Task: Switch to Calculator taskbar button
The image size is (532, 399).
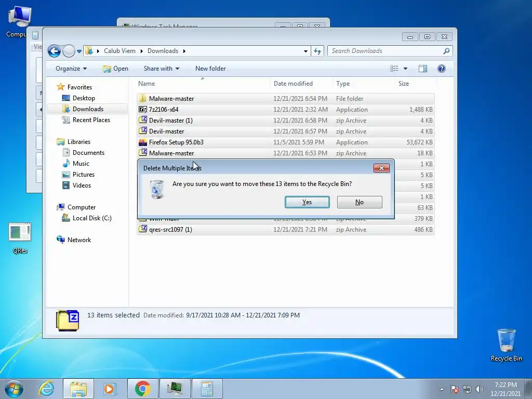Action: point(207,389)
